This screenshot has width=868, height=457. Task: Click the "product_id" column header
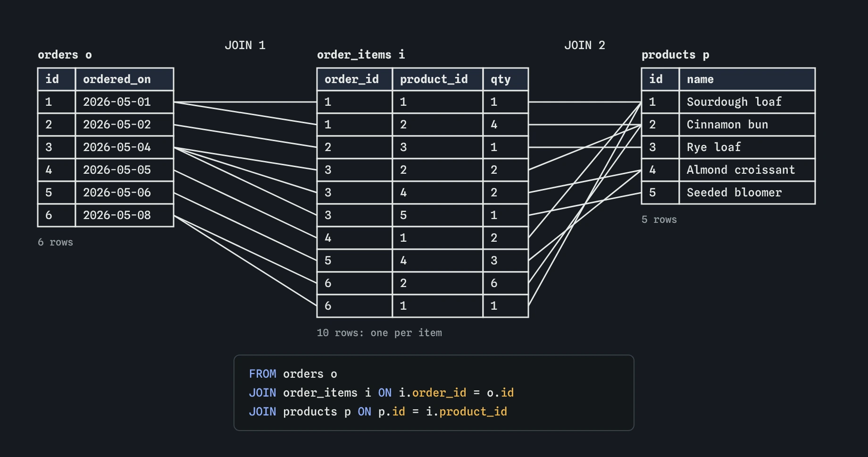click(438, 79)
